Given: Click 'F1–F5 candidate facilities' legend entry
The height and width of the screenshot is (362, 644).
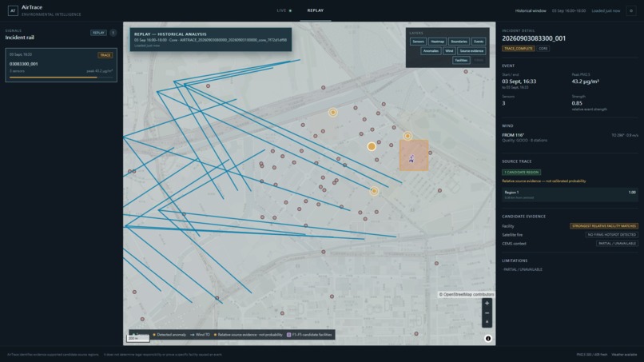Looking at the screenshot, I should tap(309, 335).
